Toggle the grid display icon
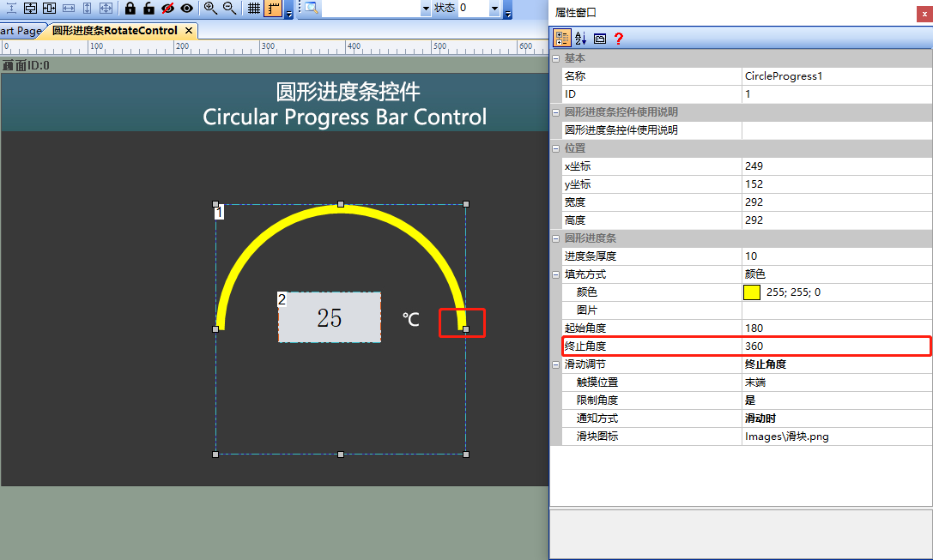The width and height of the screenshot is (933, 560). pos(254,9)
